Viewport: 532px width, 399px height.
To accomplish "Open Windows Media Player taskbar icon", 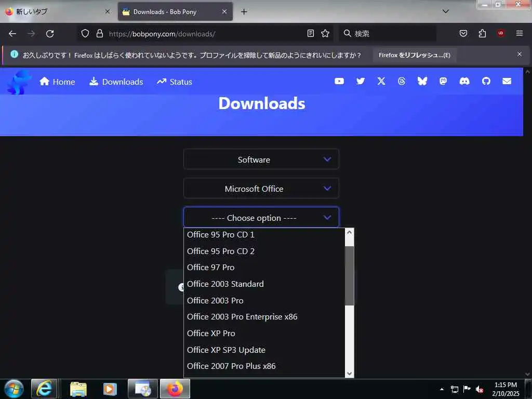I will [110, 389].
